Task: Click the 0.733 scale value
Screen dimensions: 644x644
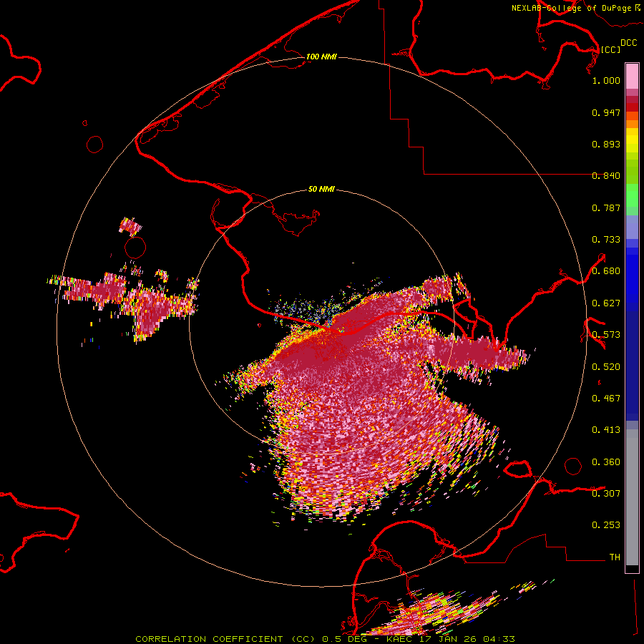Action: [606, 240]
